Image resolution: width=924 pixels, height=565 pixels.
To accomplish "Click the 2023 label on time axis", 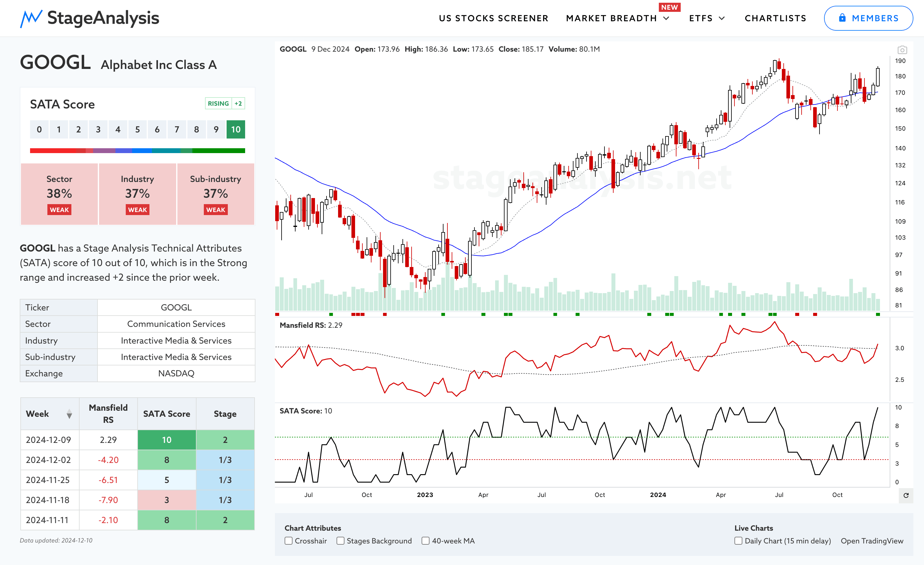I will (425, 495).
